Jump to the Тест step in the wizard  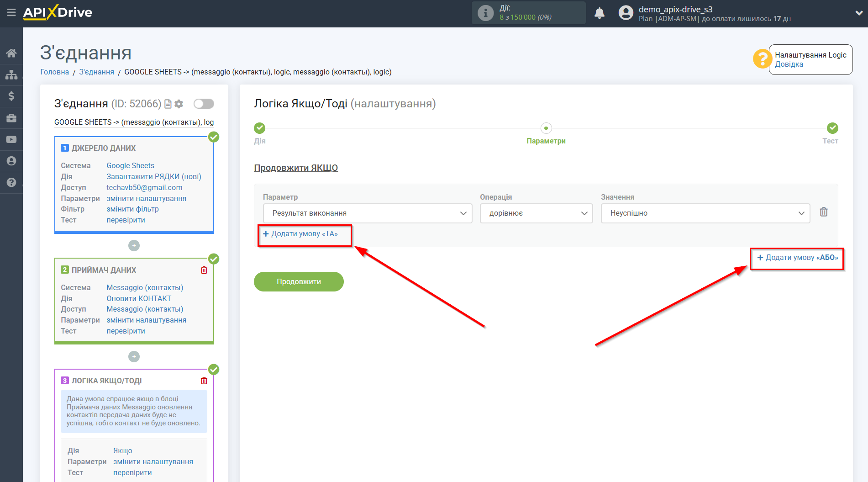point(832,128)
